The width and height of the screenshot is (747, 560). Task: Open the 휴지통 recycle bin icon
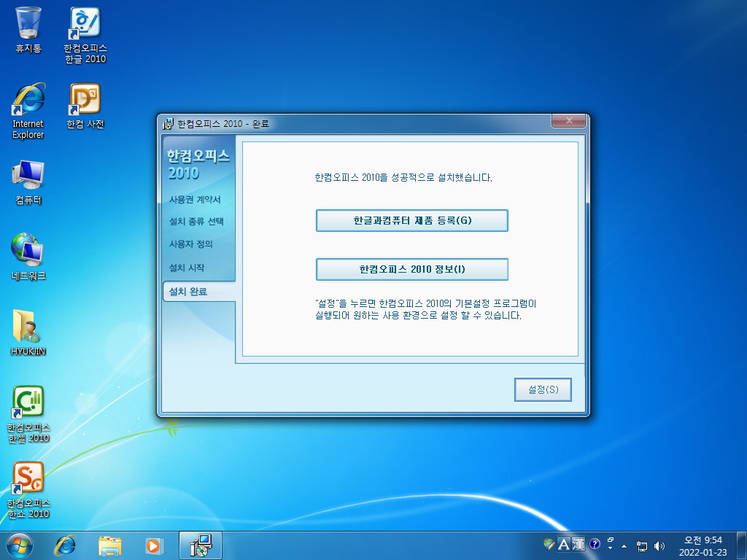(x=28, y=28)
